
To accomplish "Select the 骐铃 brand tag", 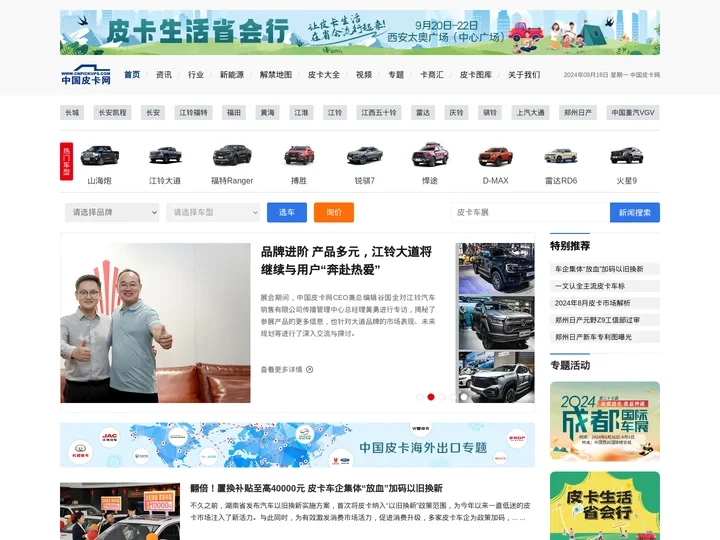I will click(490, 112).
